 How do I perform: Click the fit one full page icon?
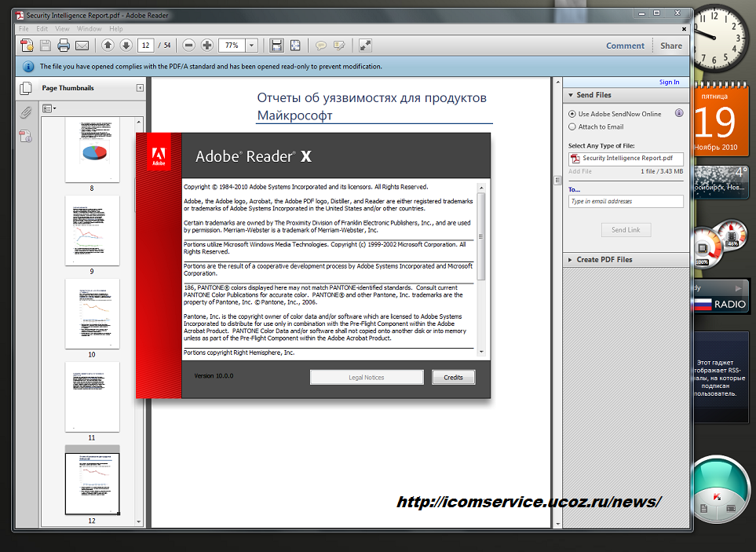[x=295, y=46]
